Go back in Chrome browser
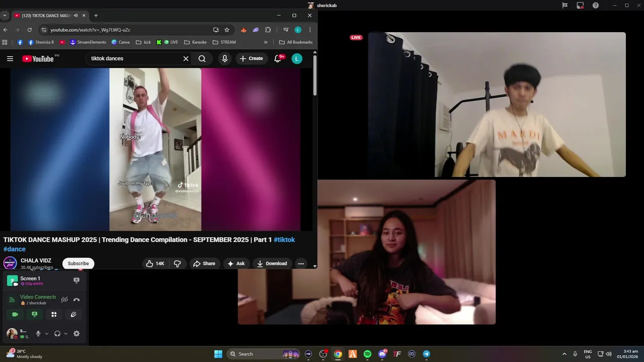 click(x=6, y=30)
